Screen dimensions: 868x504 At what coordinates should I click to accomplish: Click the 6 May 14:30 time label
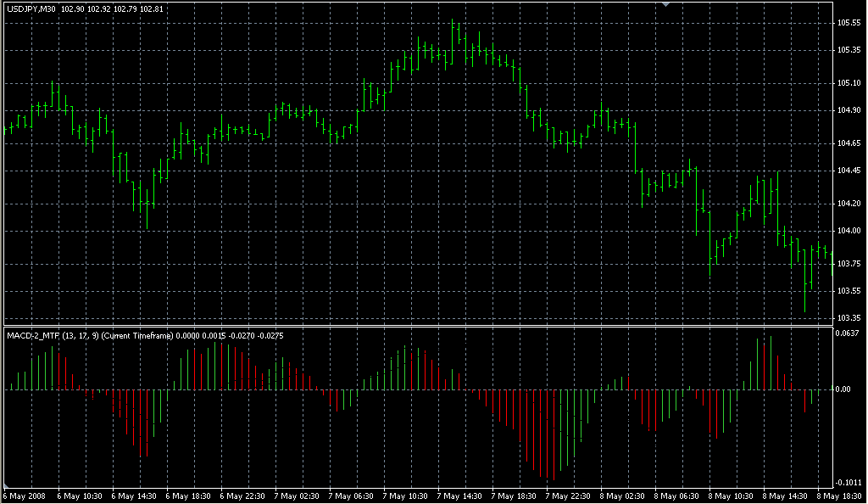pyautogui.click(x=136, y=496)
